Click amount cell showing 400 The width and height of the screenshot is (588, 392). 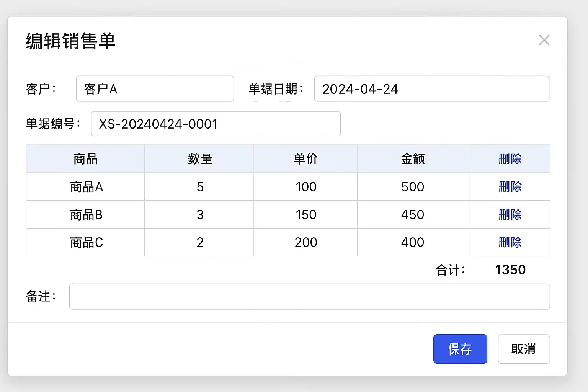[x=413, y=242]
